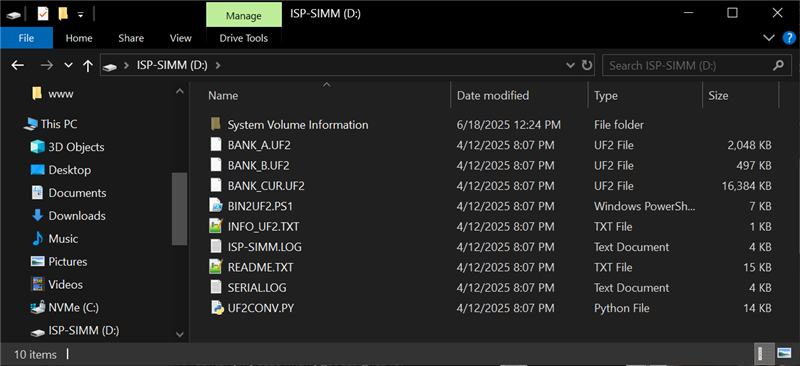Go up one level with Up arrow
This screenshot has width=800, height=366.
[x=88, y=65]
